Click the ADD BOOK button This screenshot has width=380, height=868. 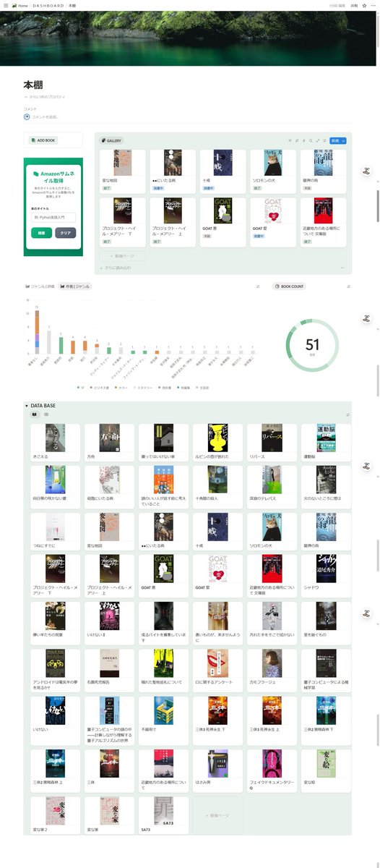pos(43,140)
